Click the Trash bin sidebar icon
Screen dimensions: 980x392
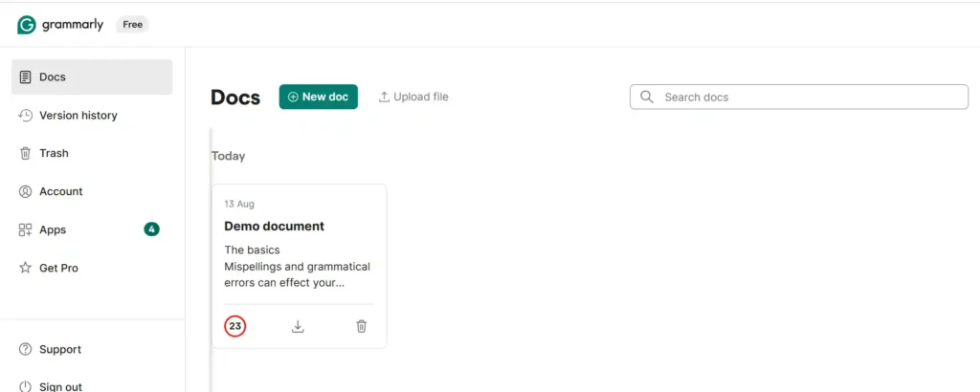(x=25, y=153)
